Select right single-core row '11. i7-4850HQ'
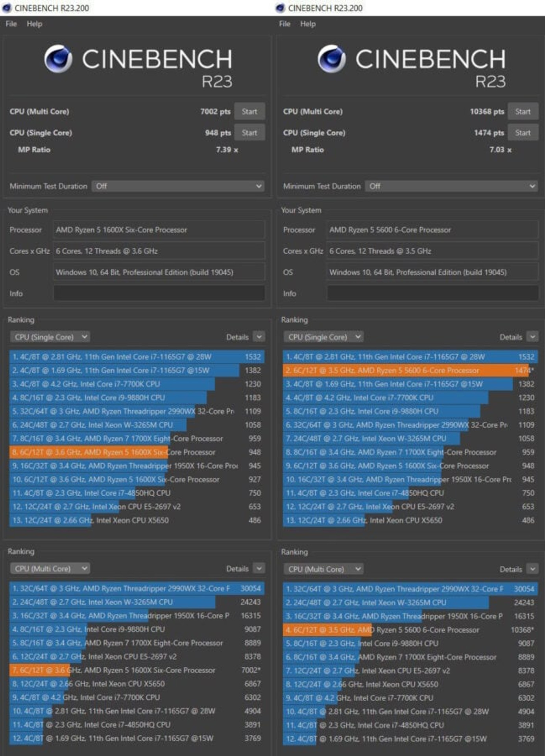The height and width of the screenshot is (756, 545). pyautogui.click(x=410, y=493)
